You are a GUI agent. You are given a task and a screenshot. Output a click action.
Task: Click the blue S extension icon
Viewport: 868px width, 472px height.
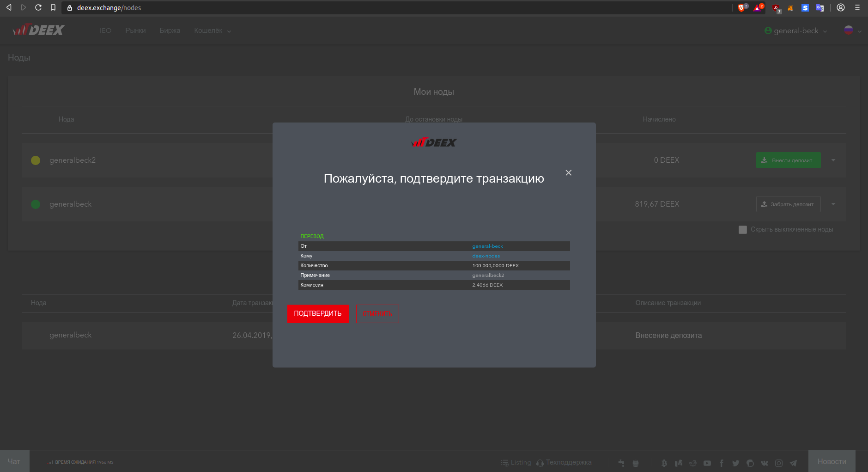[805, 8]
